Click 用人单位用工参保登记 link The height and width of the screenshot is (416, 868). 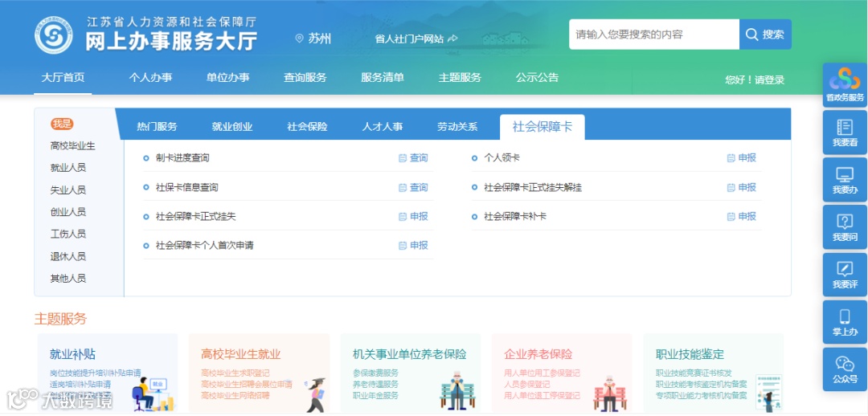[542, 373]
